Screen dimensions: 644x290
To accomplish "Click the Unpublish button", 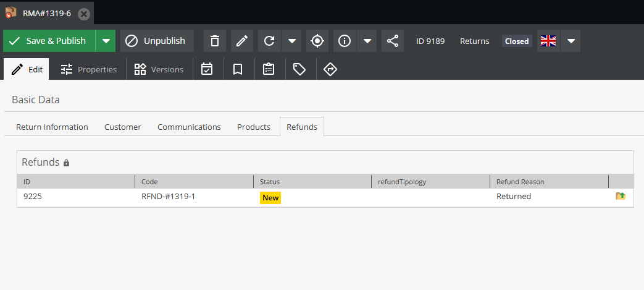I will (x=157, y=41).
